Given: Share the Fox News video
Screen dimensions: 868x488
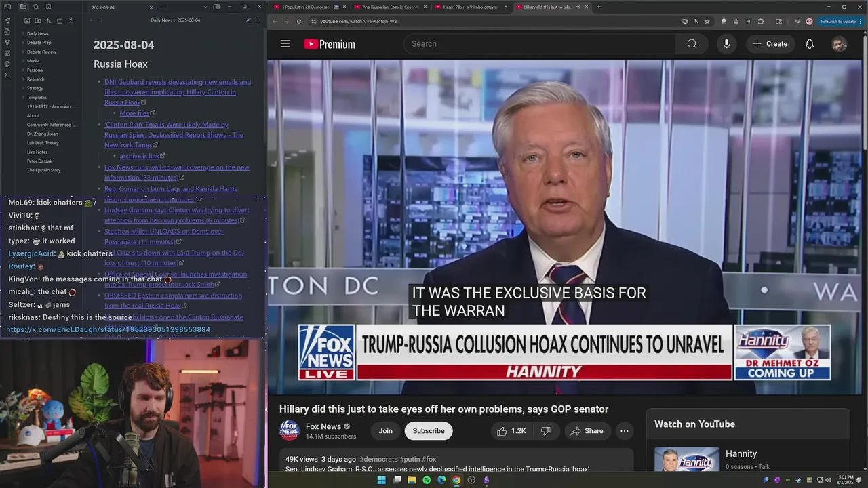Looking at the screenshot, I should click(x=587, y=431).
